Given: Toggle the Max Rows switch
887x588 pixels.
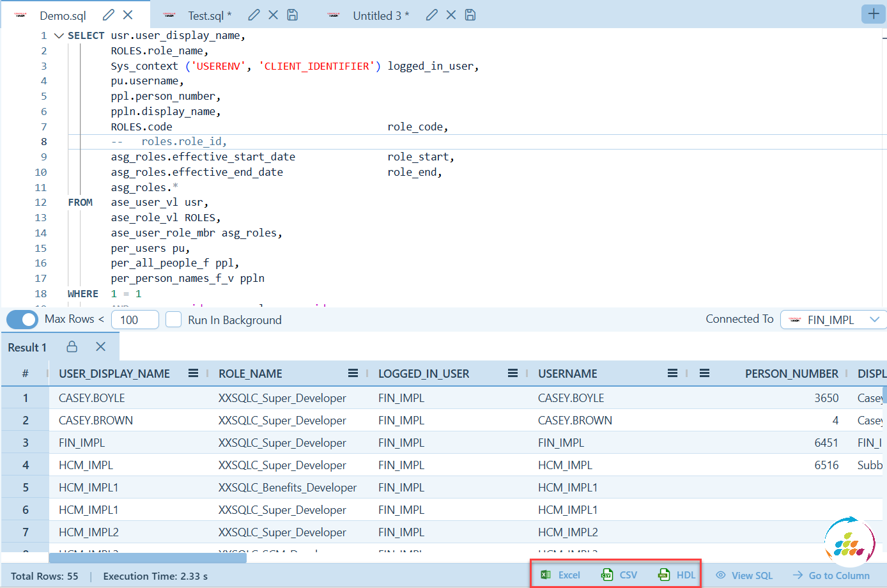Looking at the screenshot, I should pos(22,320).
